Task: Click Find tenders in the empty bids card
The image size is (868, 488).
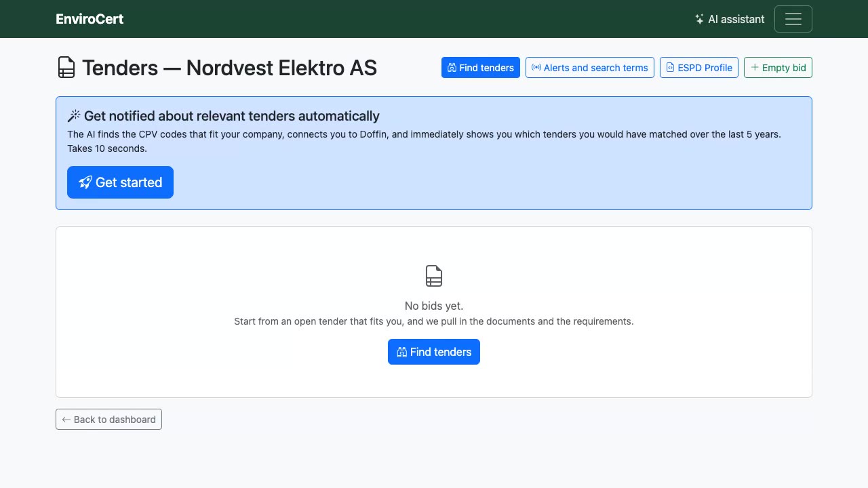Action: [434, 352]
